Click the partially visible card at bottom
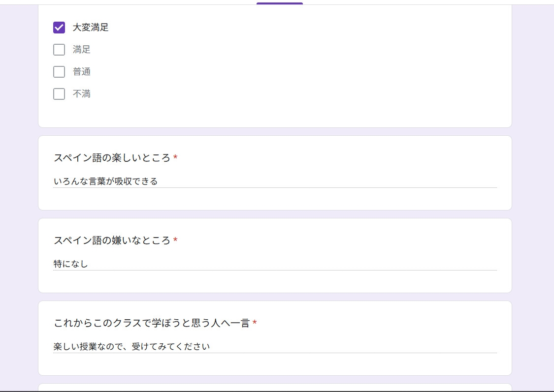This screenshot has width=554, height=392. (275, 388)
